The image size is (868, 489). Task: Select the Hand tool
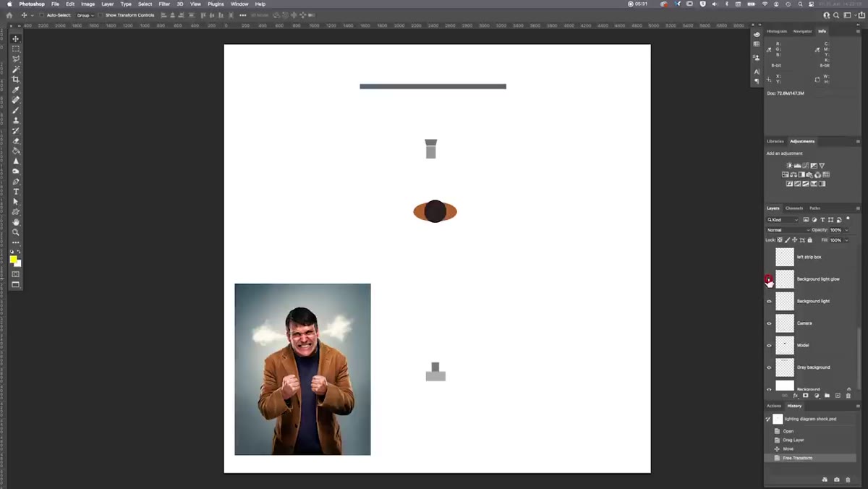point(16,221)
